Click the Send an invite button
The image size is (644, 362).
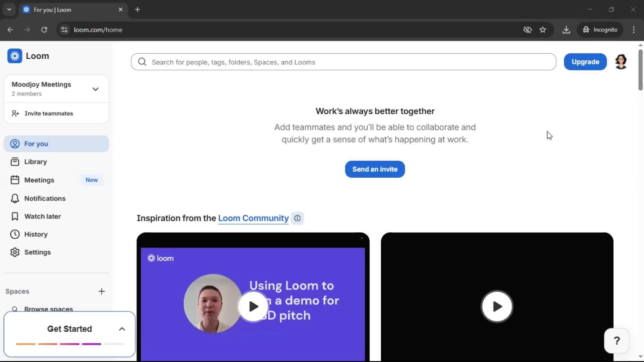375,169
